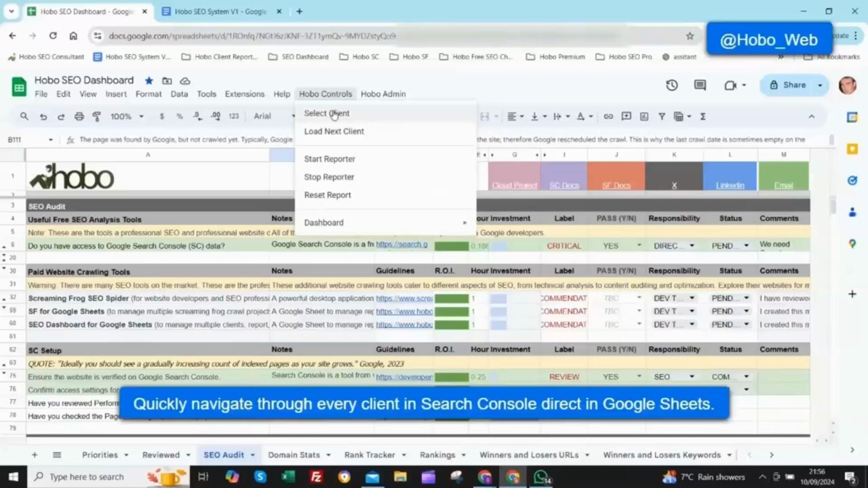Open the Hobo Admin menu
This screenshot has width=868, height=488.
click(x=383, y=94)
